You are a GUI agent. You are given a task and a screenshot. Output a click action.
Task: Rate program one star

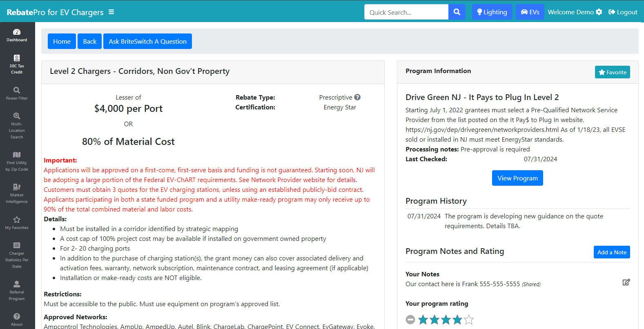tap(423, 320)
